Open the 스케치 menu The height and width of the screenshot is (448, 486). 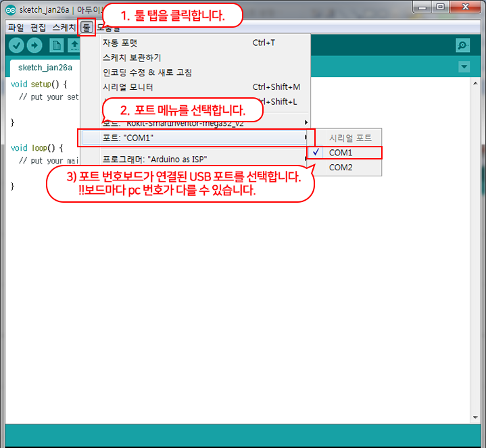(64, 28)
